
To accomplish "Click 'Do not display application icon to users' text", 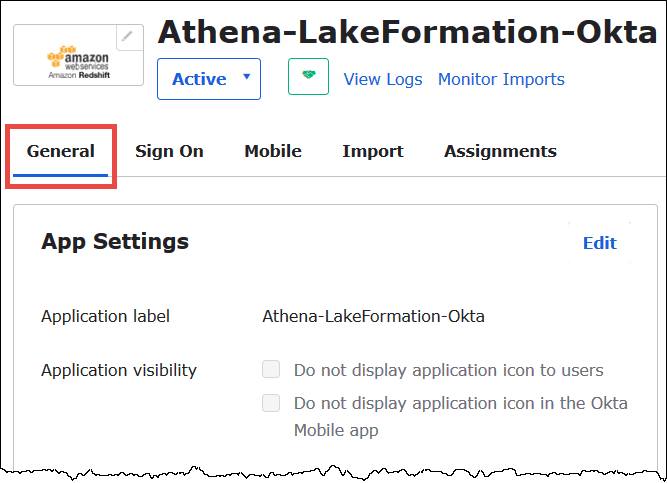I will pyautogui.click(x=448, y=370).
